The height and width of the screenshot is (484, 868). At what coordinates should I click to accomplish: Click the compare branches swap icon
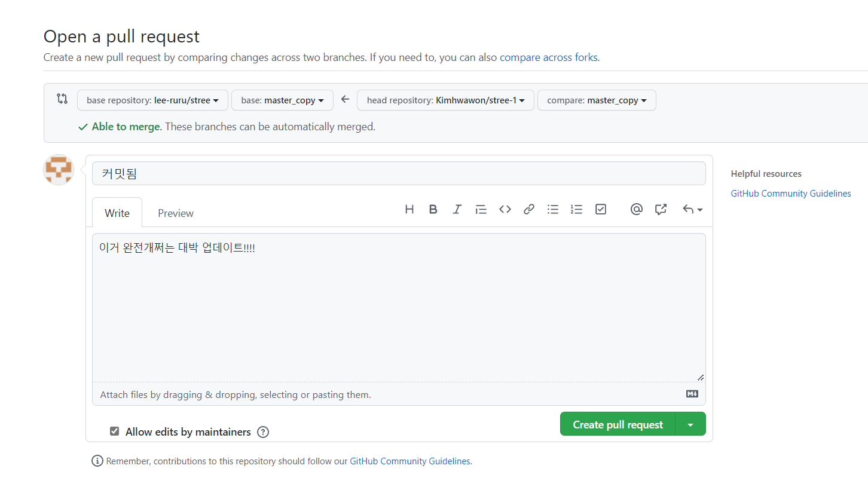62,99
